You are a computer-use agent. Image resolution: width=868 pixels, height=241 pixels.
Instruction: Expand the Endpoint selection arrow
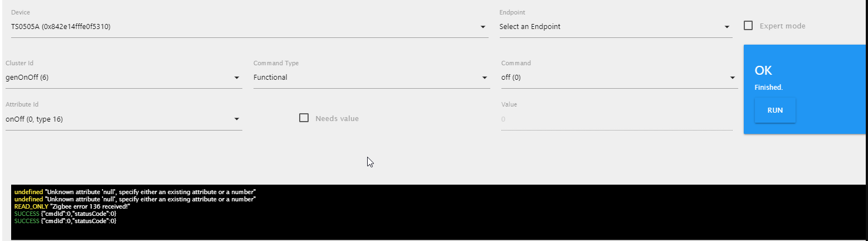pyautogui.click(x=726, y=27)
